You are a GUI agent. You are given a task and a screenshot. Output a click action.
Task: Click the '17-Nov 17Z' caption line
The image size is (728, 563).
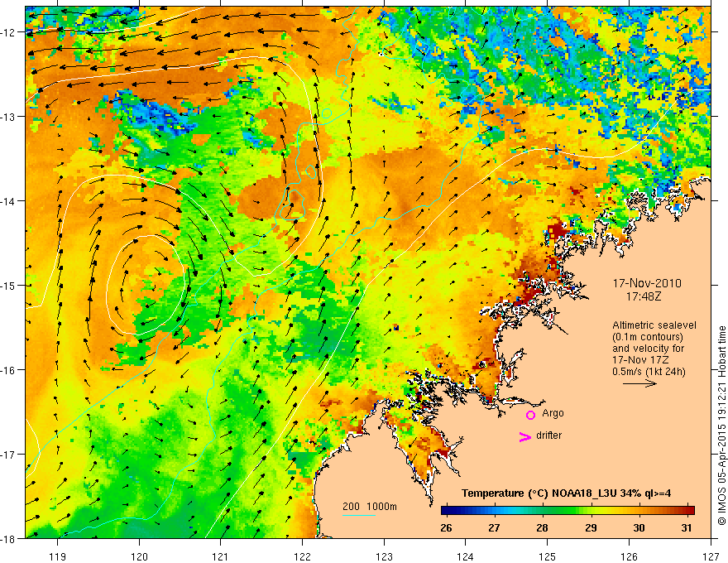pyautogui.click(x=640, y=360)
